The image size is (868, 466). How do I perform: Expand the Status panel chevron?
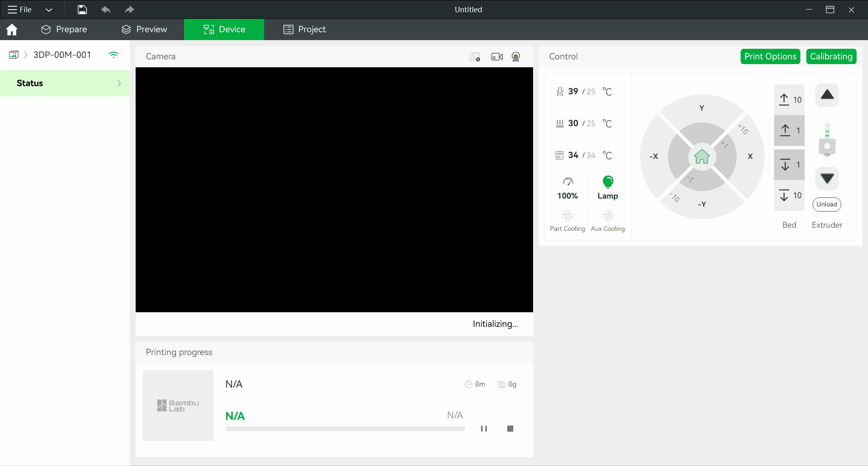point(120,83)
